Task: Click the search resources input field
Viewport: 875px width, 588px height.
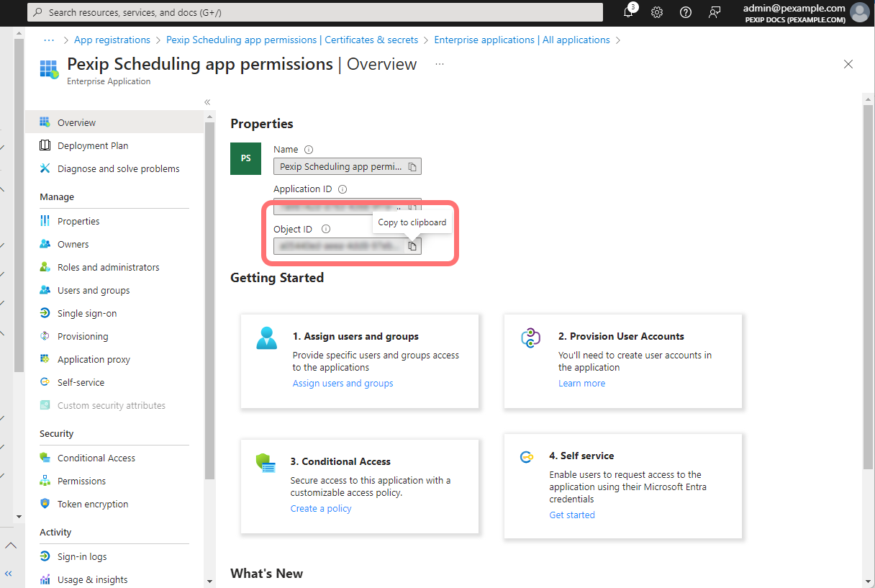Action: (x=317, y=12)
